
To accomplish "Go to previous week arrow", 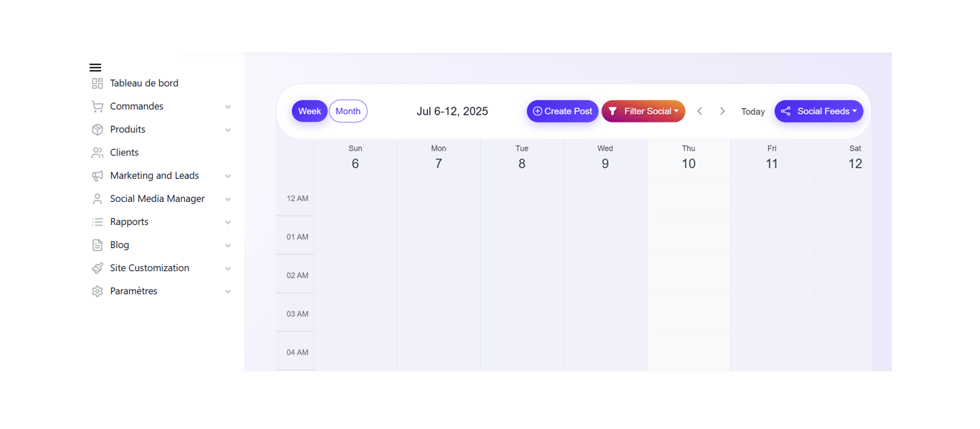I will 700,111.
